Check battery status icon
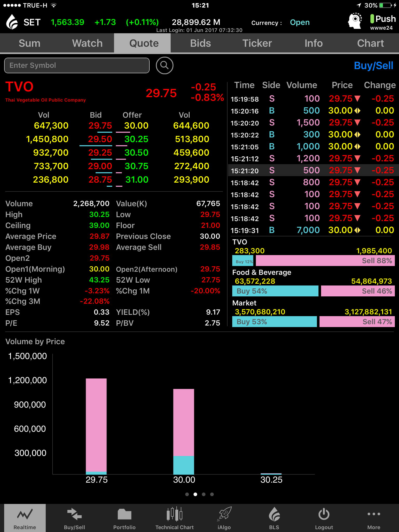This screenshot has height=532, width=399. point(386,5)
